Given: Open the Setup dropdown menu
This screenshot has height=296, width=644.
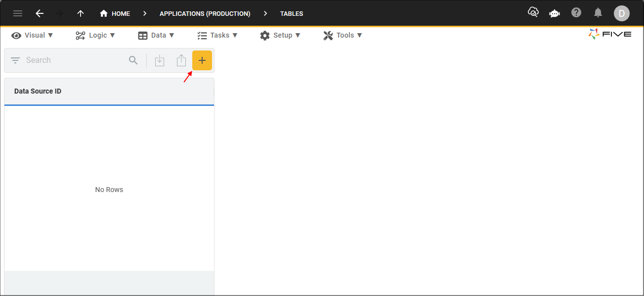Looking at the screenshot, I should 280,35.
